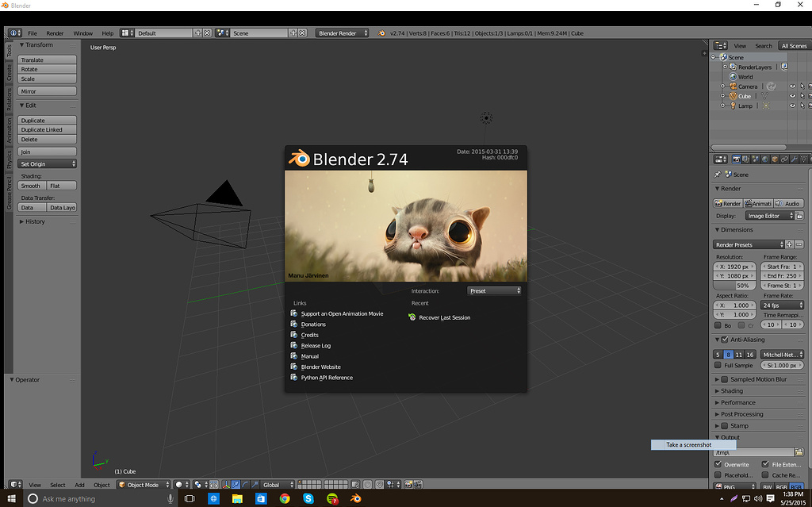
Task: Open the Blender Render engine dropdown
Action: pos(343,33)
